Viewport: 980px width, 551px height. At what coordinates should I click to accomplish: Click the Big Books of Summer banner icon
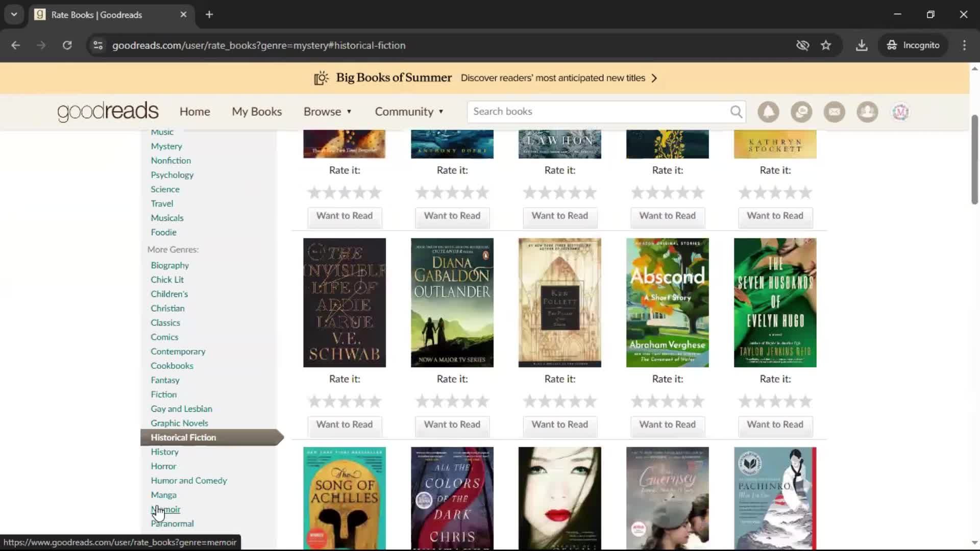(321, 78)
